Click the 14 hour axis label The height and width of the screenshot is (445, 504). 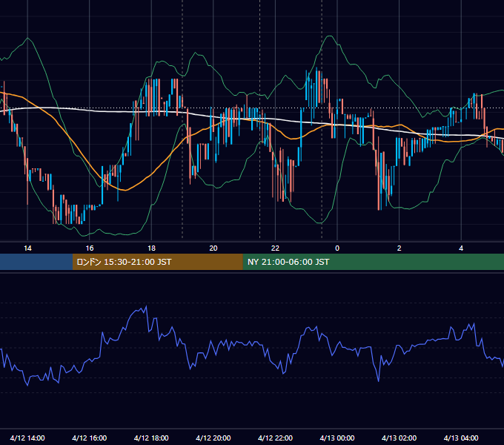pyautogui.click(x=27, y=248)
